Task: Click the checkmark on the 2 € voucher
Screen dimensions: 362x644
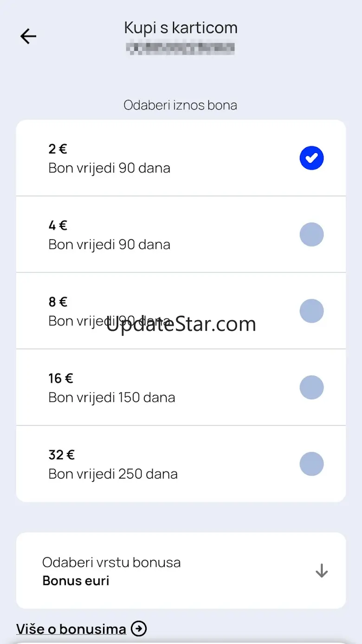Action: (x=311, y=158)
